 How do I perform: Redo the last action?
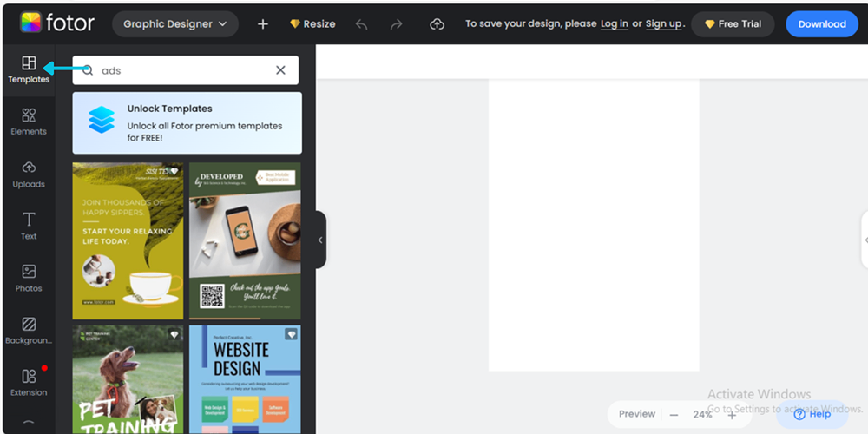[397, 23]
